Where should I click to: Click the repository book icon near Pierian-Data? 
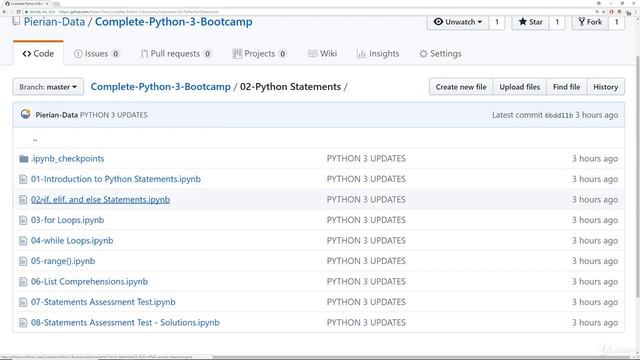[16, 21]
